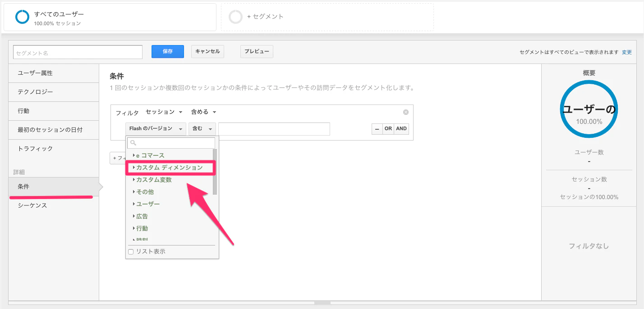The width and height of the screenshot is (644, 309).
Task: Click the dimension list scrollbar
Action: [x=215, y=172]
